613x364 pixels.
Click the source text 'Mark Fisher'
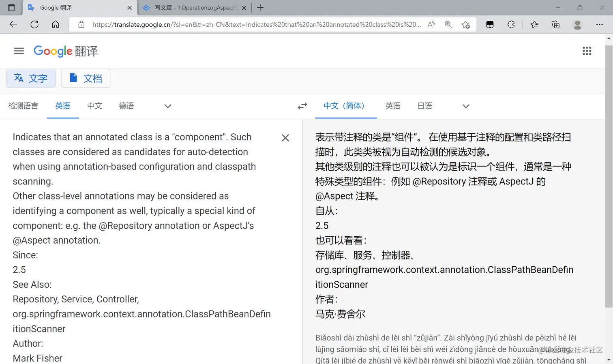coord(37,358)
